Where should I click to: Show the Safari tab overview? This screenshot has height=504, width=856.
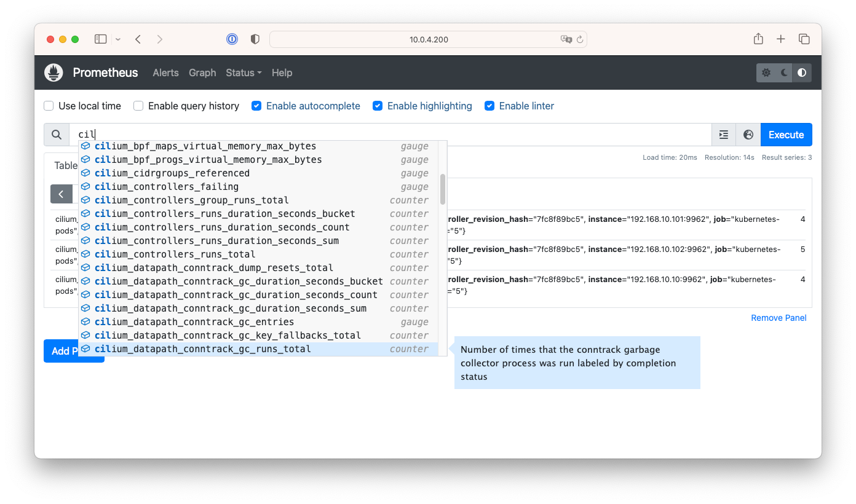coord(804,39)
